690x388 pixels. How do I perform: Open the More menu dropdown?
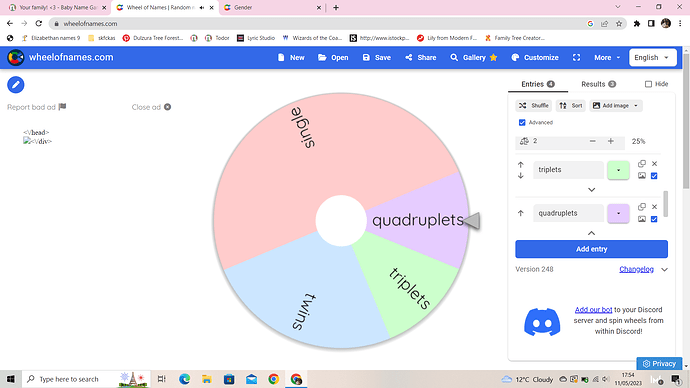point(607,58)
